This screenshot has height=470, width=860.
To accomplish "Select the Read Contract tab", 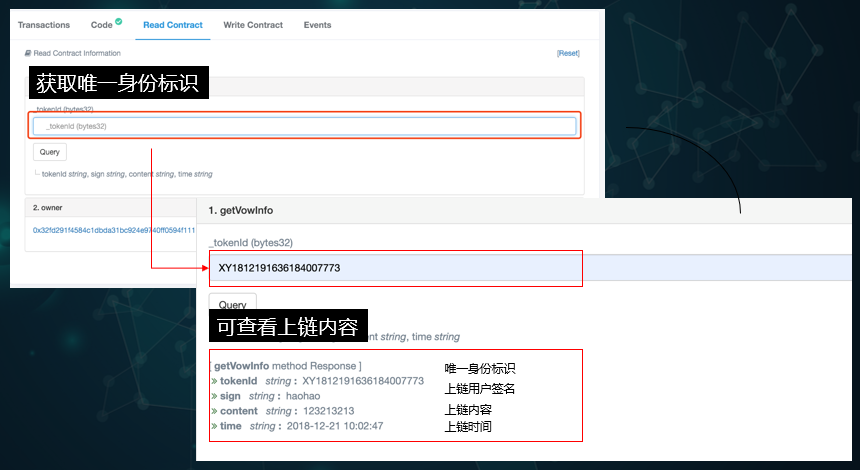I will 173,25.
